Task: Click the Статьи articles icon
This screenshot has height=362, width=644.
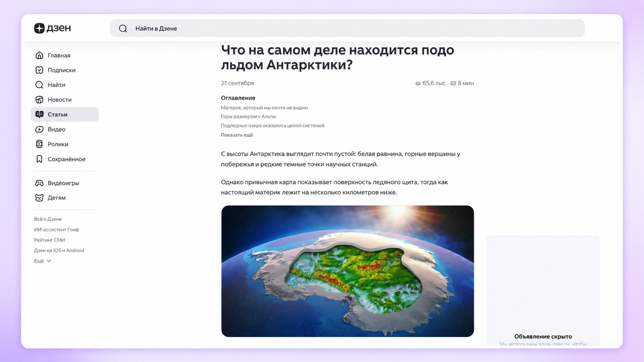Action: click(39, 114)
